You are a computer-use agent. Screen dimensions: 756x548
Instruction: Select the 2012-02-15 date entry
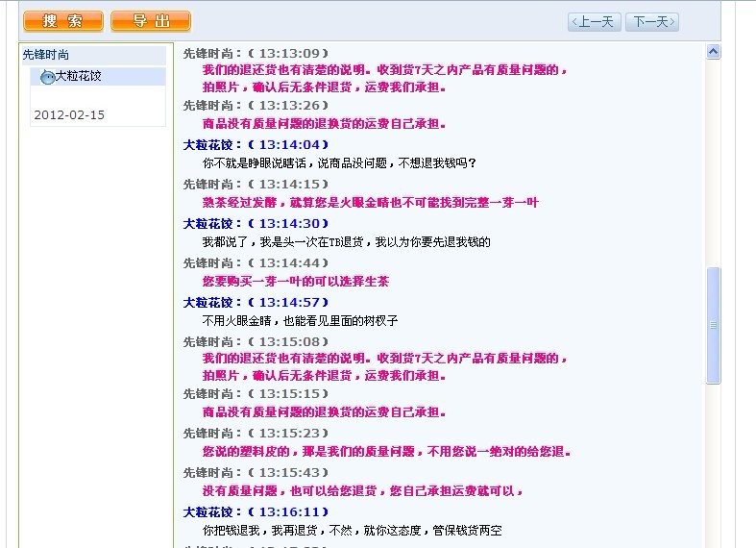[69, 115]
